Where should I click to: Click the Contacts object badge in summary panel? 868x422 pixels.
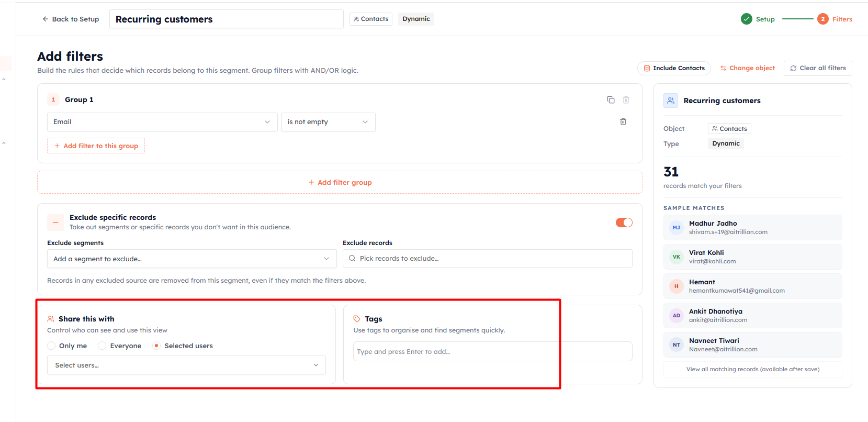(729, 129)
